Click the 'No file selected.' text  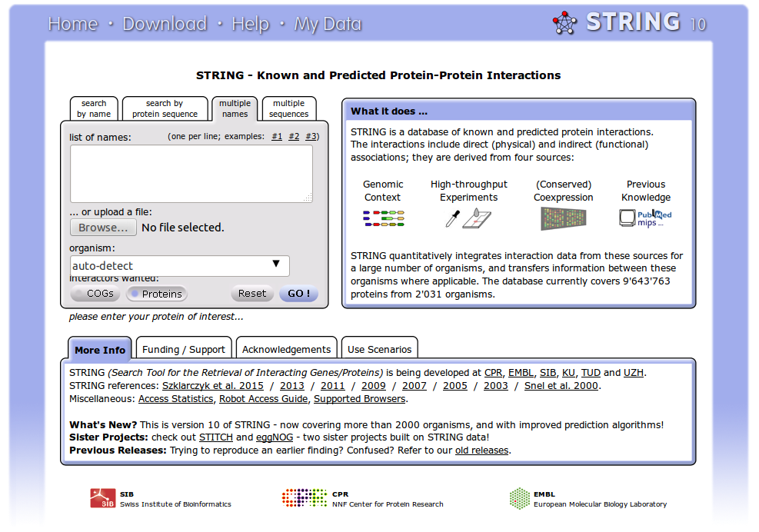[x=183, y=228]
